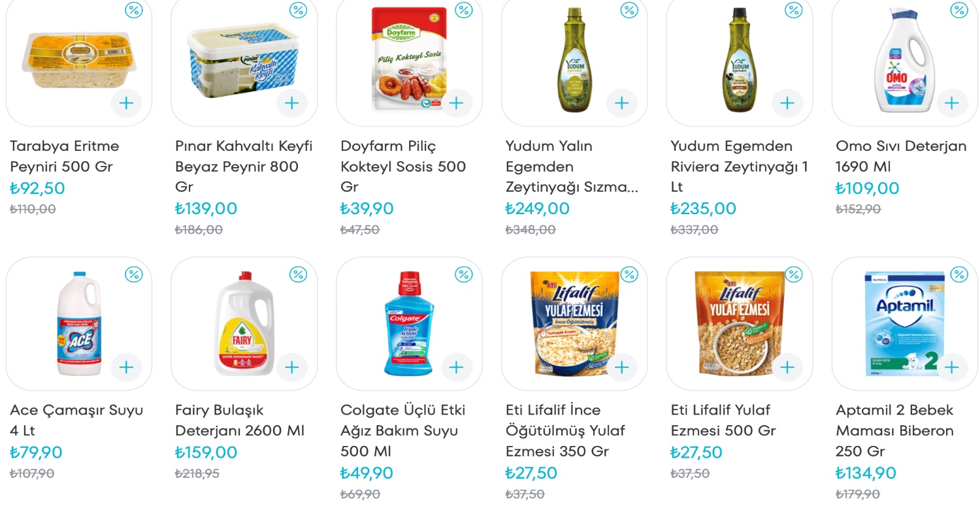Add Colgate mouthwash to cart

tap(457, 368)
